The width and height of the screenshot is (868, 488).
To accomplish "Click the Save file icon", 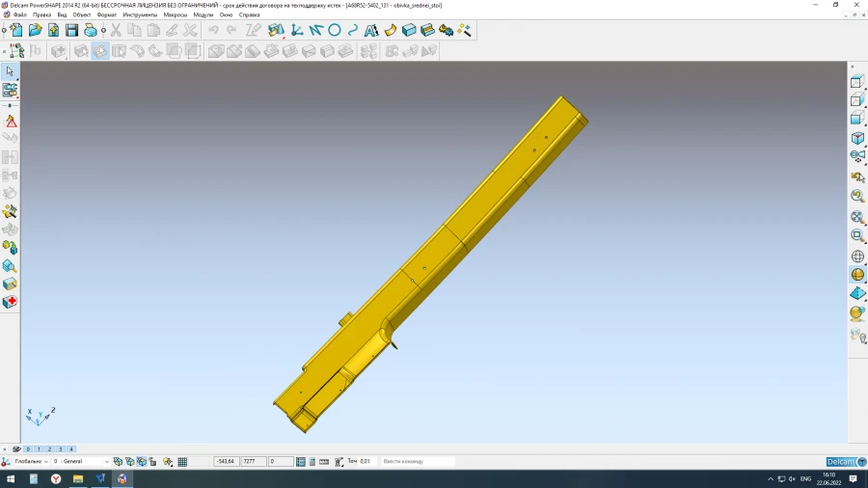I will [71, 31].
